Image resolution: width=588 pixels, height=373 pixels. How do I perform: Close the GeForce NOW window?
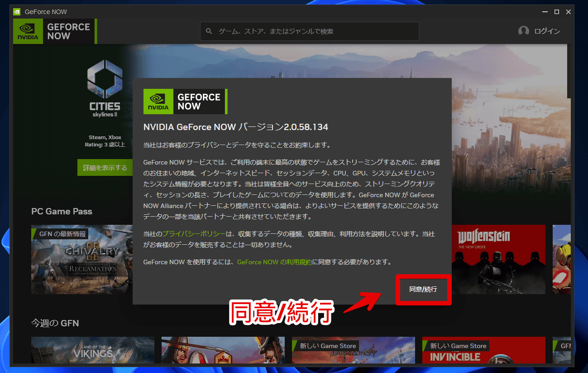(x=569, y=11)
